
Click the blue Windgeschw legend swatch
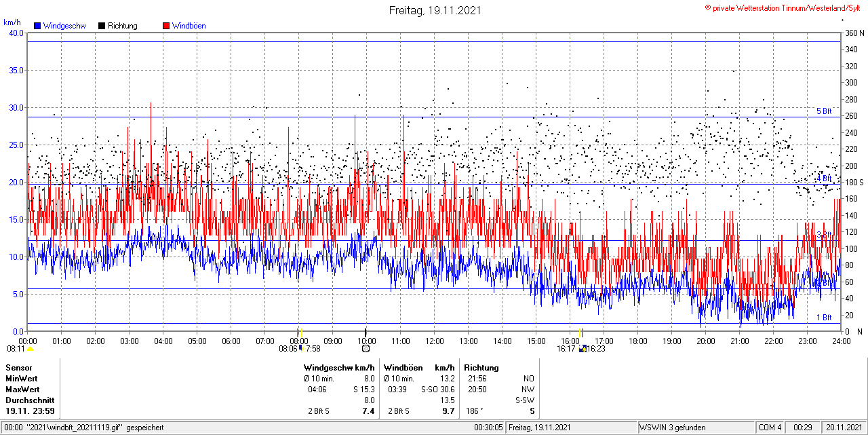click(37, 26)
